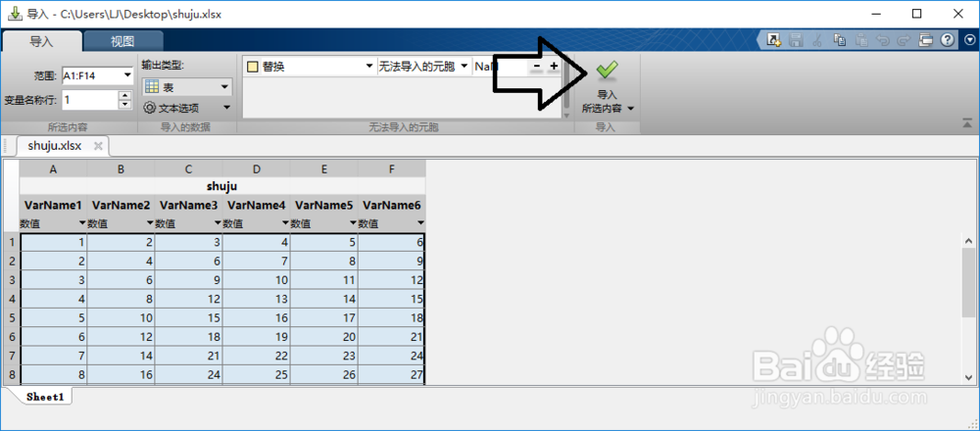
Task: Decrease 变量名称行 with down stepper arrow
Action: 125,104
